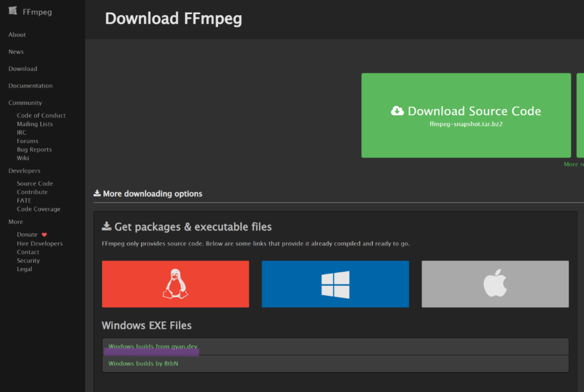Click the Donate link
Screen dimensions: 584x392
point(27,234)
